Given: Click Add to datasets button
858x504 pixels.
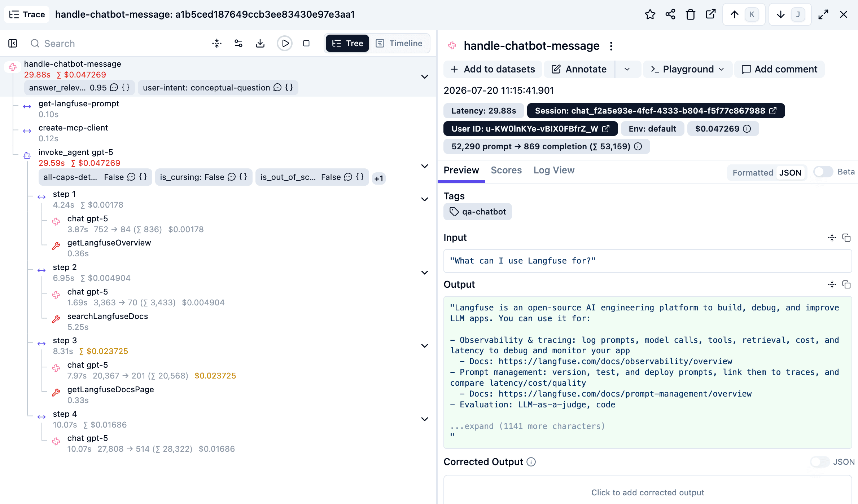Looking at the screenshot, I should (493, 69).
